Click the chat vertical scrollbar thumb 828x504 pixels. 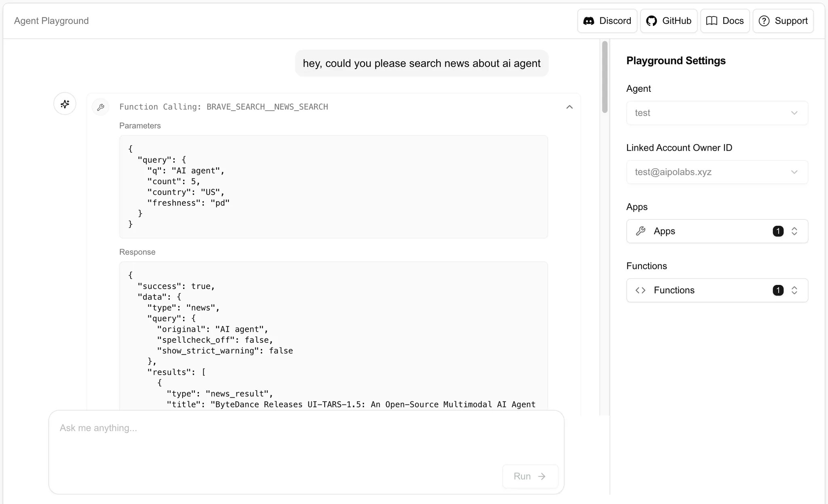pyautogui.click(x=605, y=77)
